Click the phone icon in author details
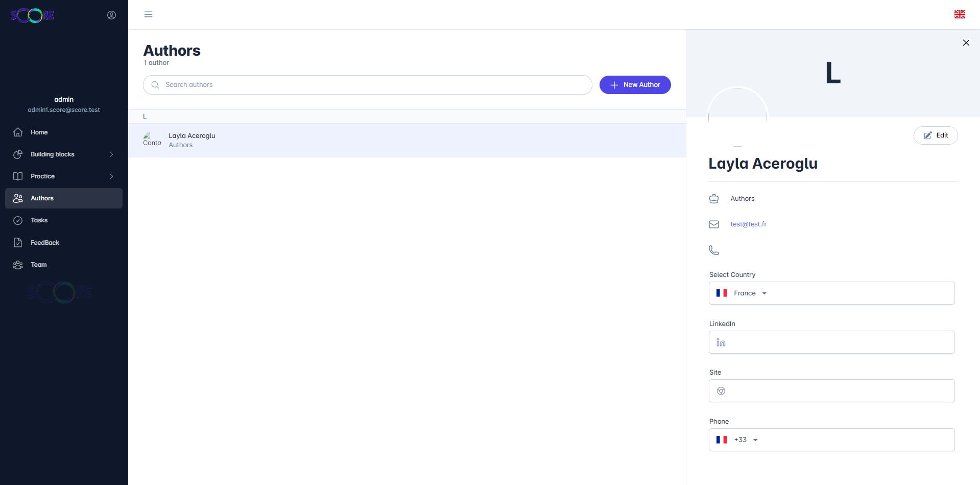 714,250
